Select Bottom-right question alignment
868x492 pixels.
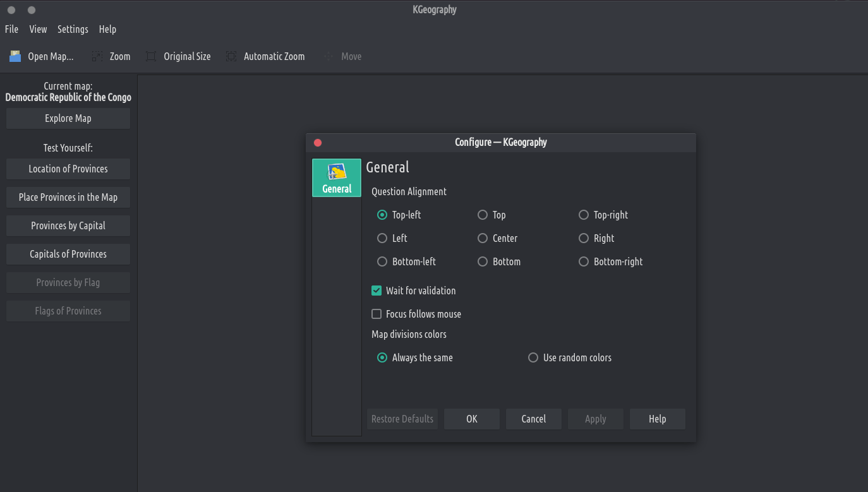[x=584, y=261]
